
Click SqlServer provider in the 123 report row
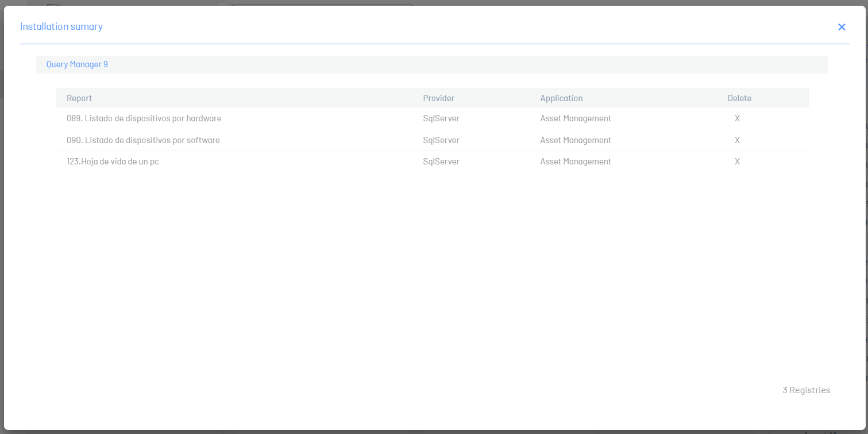pyautogui.click(x=441, y=162)
